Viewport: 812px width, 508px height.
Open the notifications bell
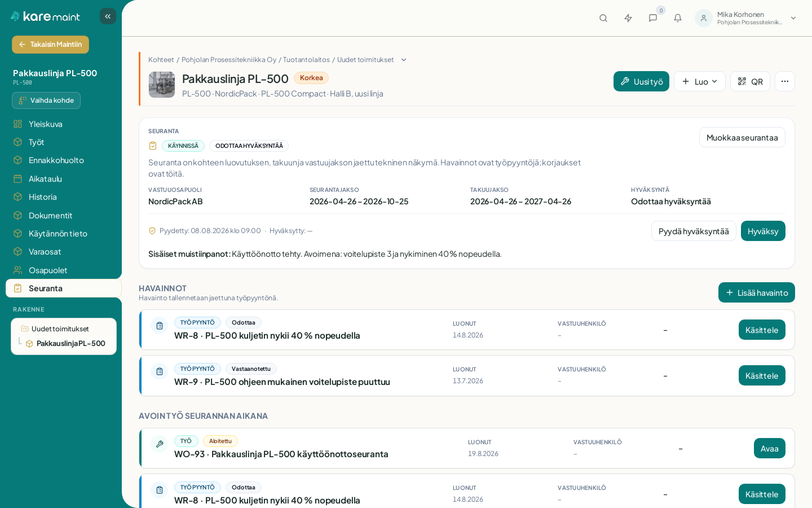tap(678, 18)
